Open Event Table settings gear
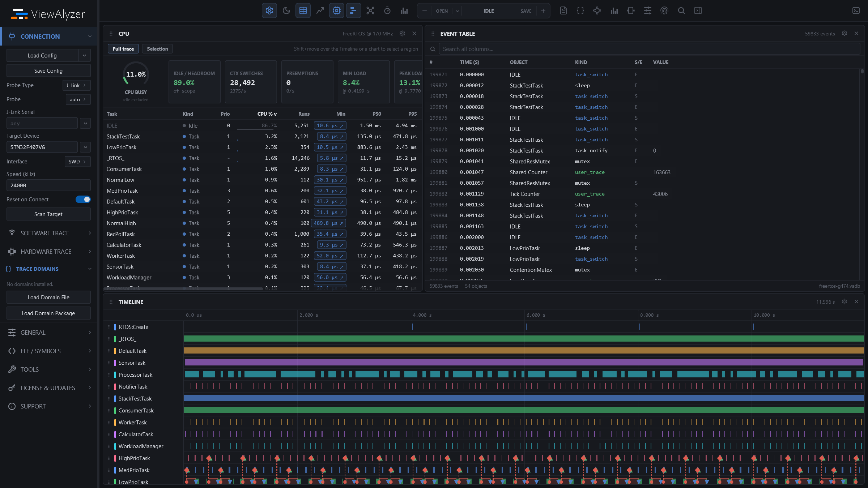868x488 pixels. pyautogui.click(x=844, y=33)
